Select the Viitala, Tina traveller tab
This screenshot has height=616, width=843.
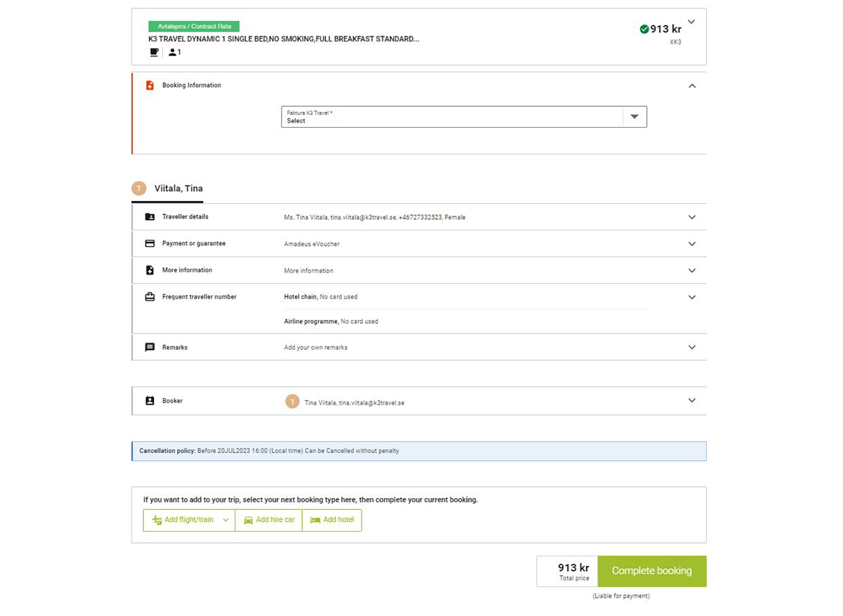click(167, 188)
